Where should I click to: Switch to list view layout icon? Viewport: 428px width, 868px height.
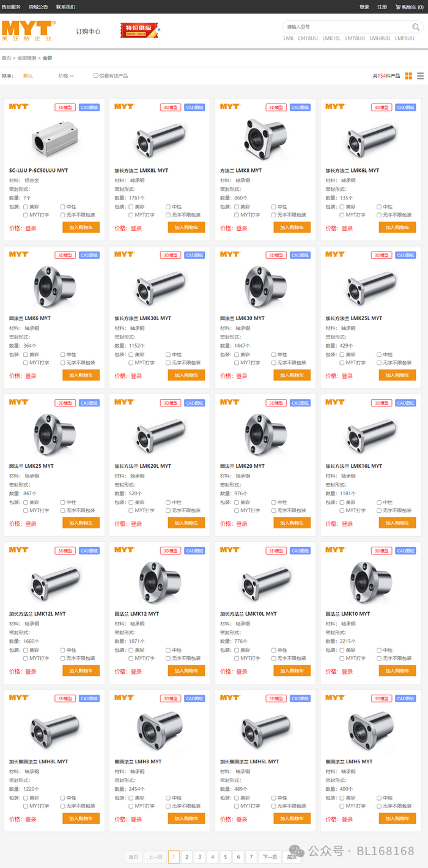point(421,76)
